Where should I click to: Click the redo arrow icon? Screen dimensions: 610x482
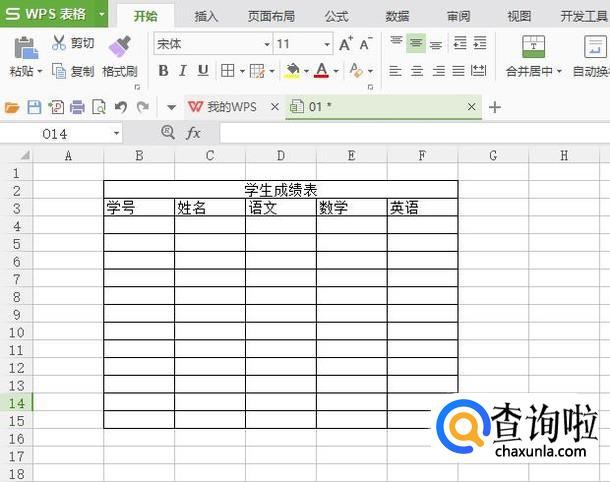tap(143, 107)
